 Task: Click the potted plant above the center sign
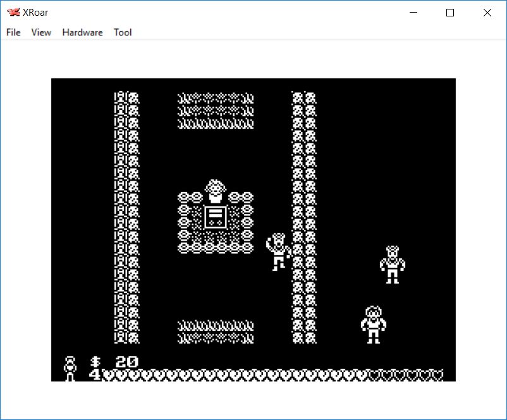(215, 190)
